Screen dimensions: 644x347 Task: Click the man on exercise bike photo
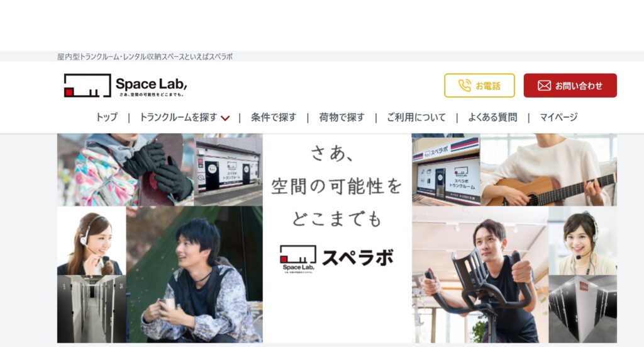click(480, 275)
